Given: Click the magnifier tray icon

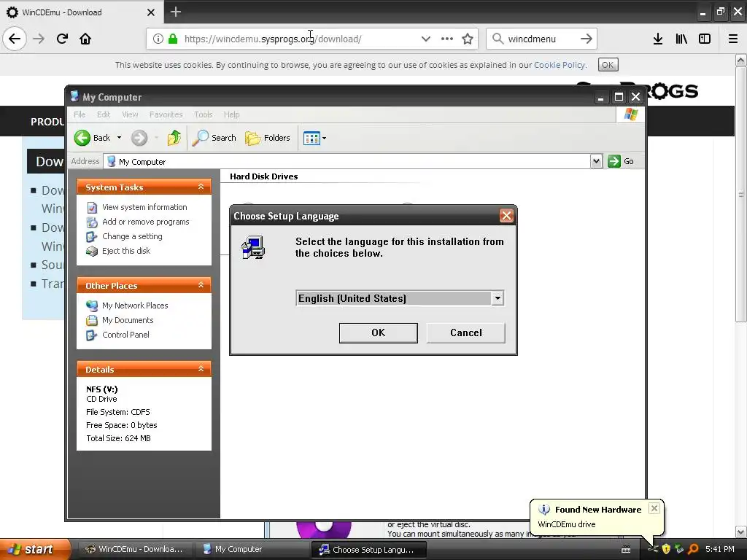Looking at the screenshot, I should [x=694, y=549].
